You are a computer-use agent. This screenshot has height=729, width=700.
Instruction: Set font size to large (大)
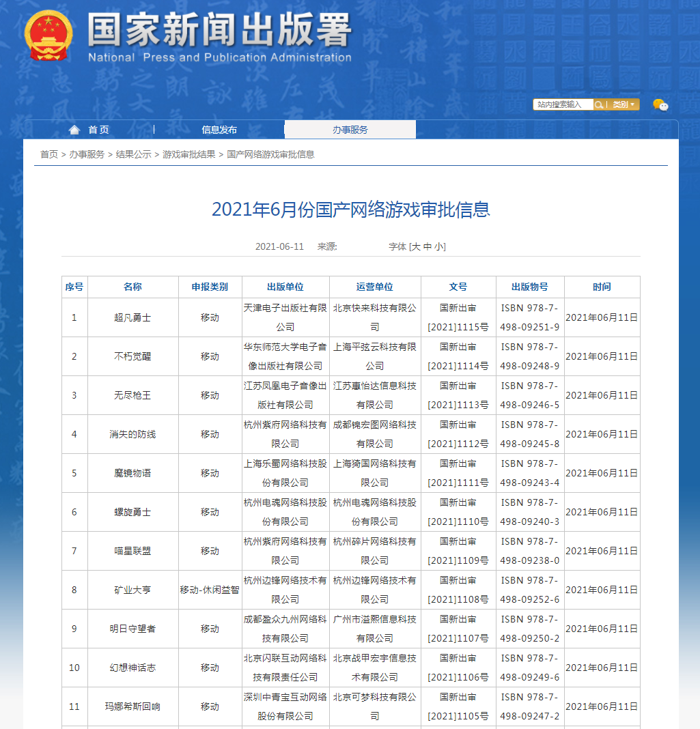coord(416,246)
